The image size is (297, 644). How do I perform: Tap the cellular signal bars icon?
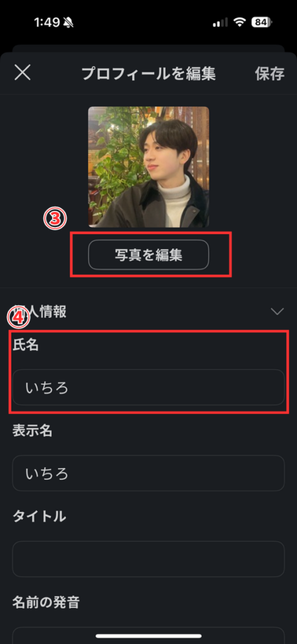[x=220, y=23]
